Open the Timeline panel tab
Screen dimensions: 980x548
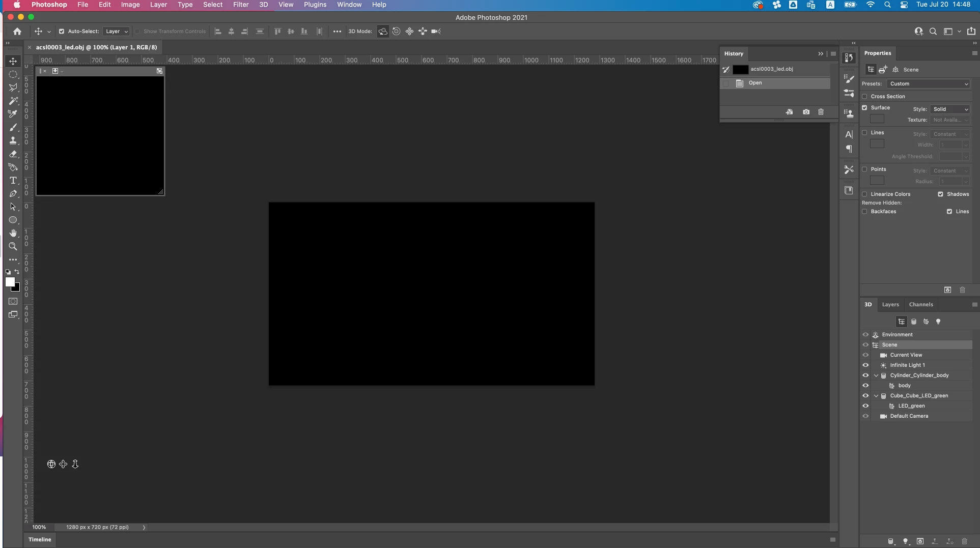point(40,540)
